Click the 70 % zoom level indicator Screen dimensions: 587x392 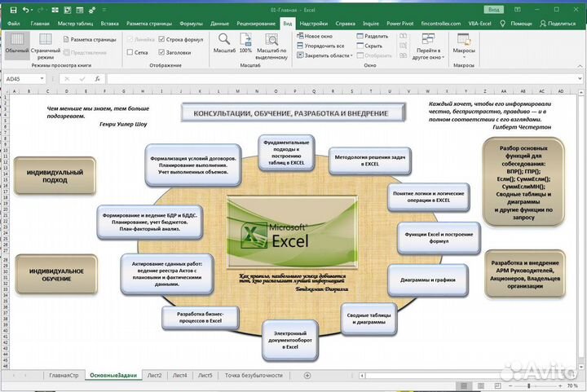(572, 385)
